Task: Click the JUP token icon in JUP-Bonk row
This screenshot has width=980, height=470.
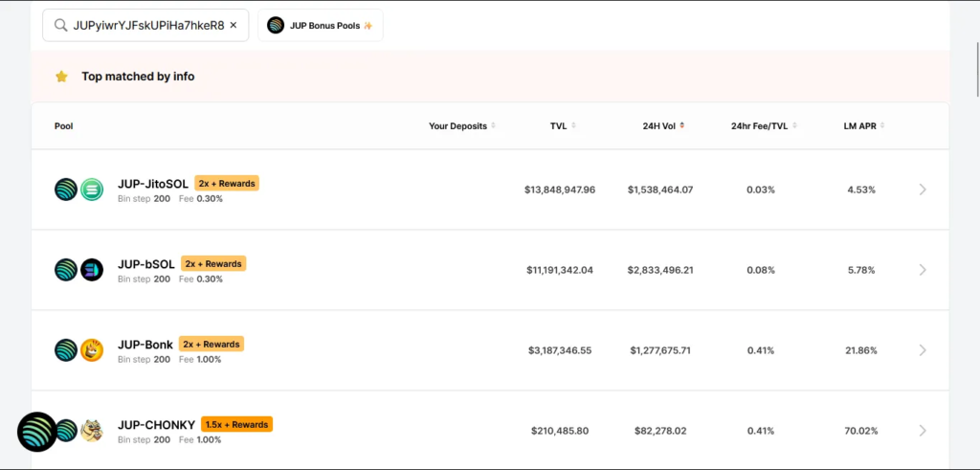Action: pyautogui.click(x=66, y=350)
